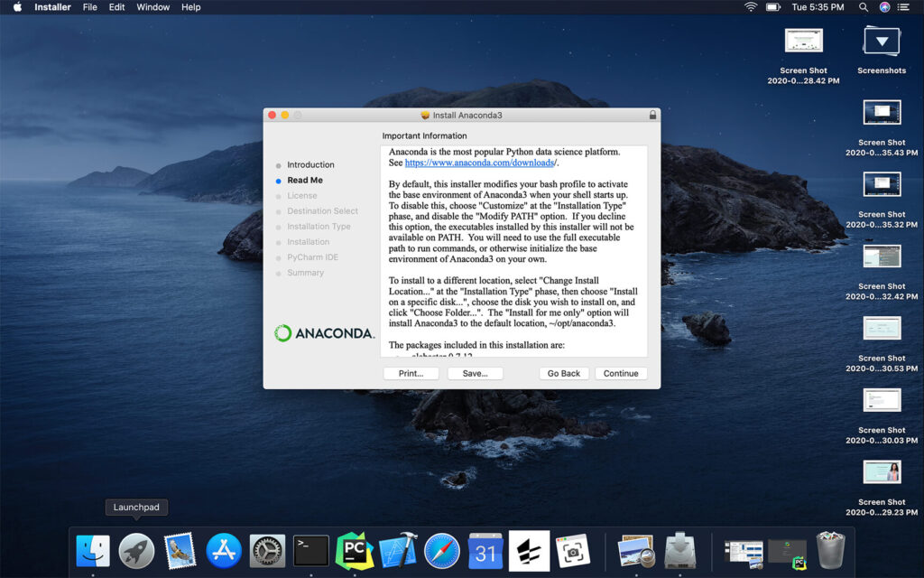
Task: Click the lock icon in installer title bar
Action: [x=652, y=115]
